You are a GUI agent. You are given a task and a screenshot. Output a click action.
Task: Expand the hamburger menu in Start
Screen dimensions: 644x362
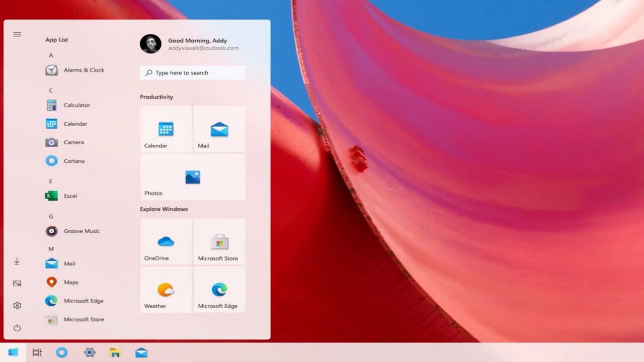(x=17, y=34)
